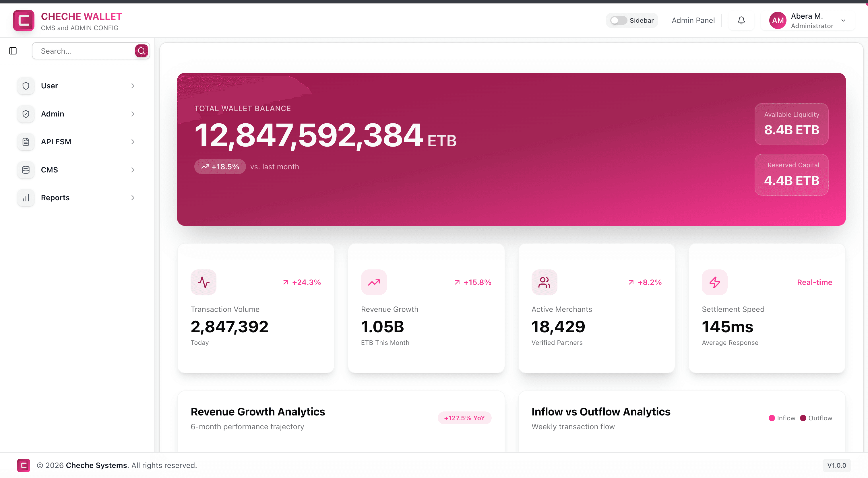Click the +127.5% YoY badge
This screenshot has height=478, width=868.
(x=464, y=418)
